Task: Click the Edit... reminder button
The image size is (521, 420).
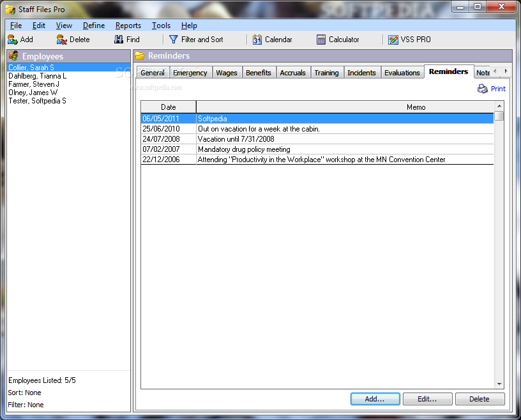Action: [428, 399]
